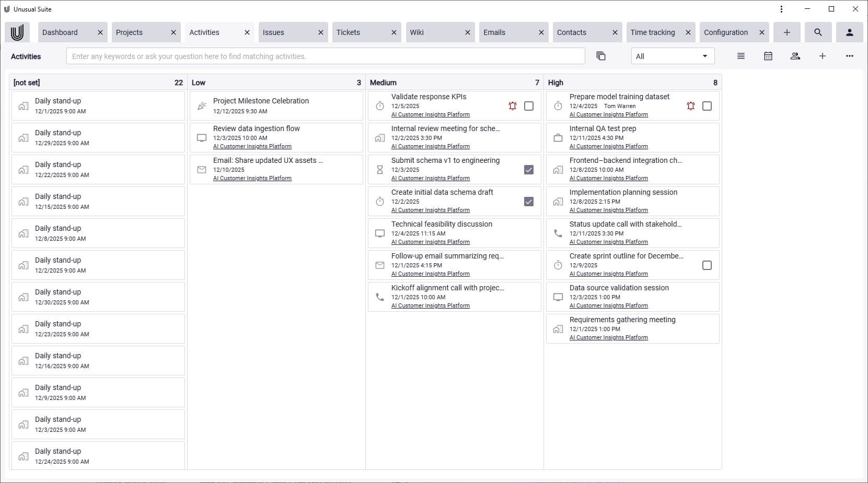868x483 pixels.
Task: Open the people assignment filter icon
Action: pos(795,56)
